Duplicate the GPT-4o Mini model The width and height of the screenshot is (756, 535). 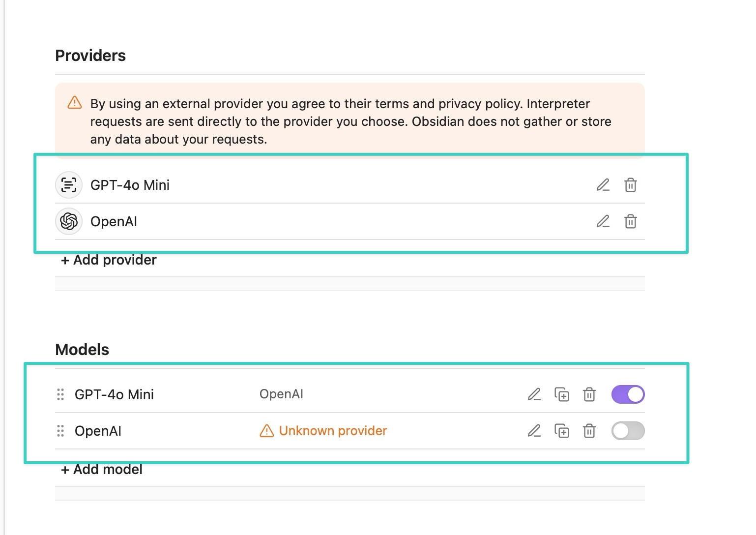click(562, 394)
